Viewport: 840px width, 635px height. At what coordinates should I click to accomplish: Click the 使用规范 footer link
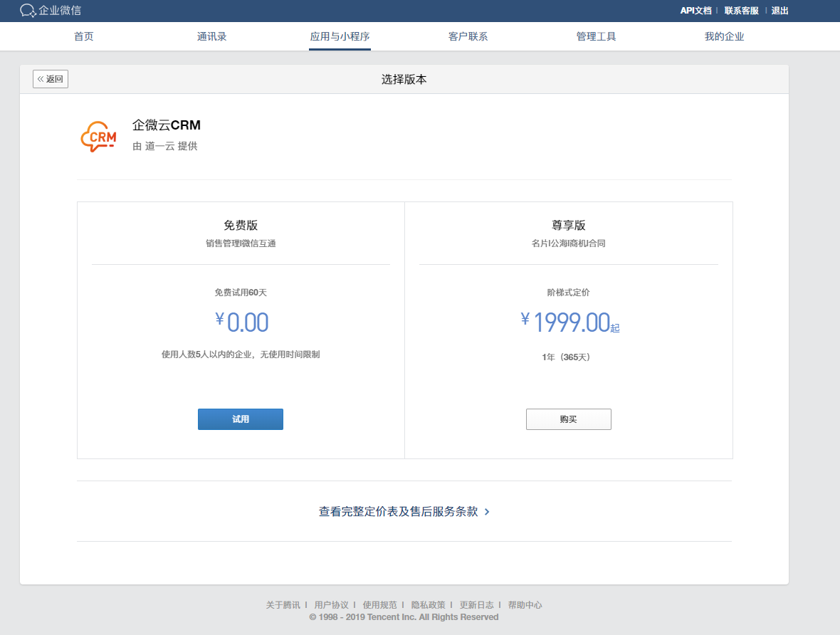[x=380, y=605]
